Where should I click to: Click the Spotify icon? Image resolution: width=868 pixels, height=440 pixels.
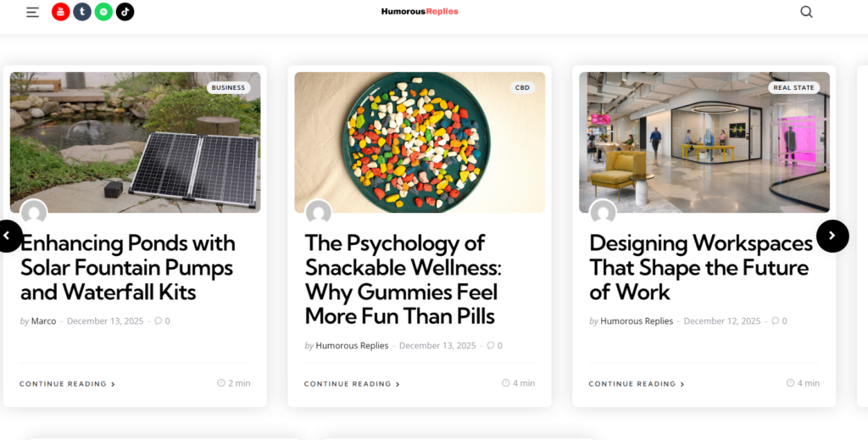click(103, 12)
